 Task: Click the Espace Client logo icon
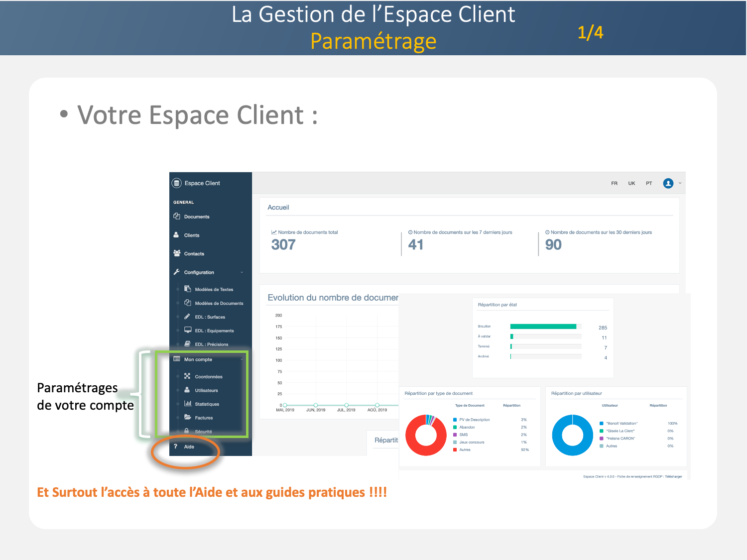tap(177, 183)
